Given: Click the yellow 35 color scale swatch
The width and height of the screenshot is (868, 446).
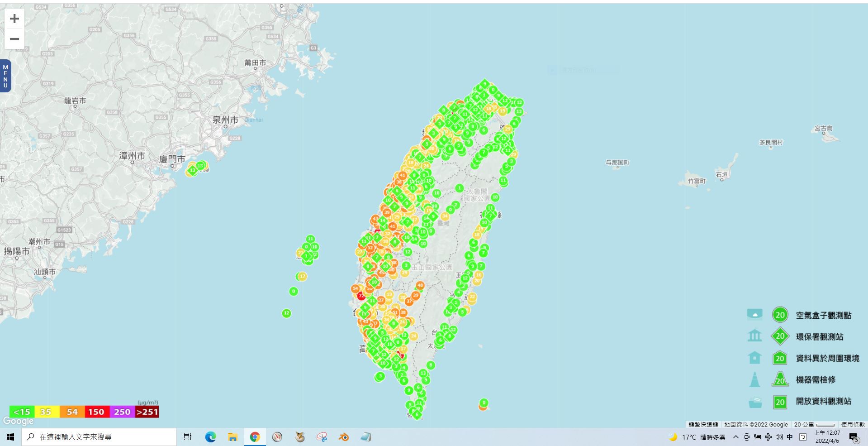Looking at the screenshot, I should pyautogui.click(x=46, y=412).
